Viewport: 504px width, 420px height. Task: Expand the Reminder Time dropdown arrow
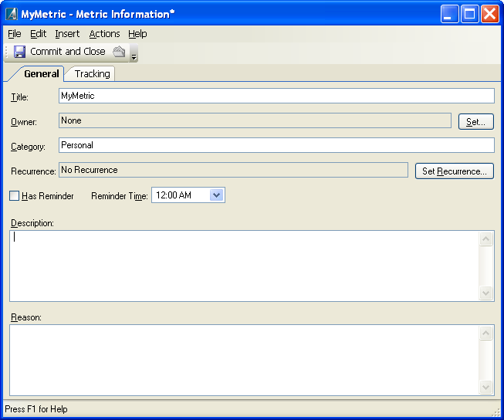216,195
